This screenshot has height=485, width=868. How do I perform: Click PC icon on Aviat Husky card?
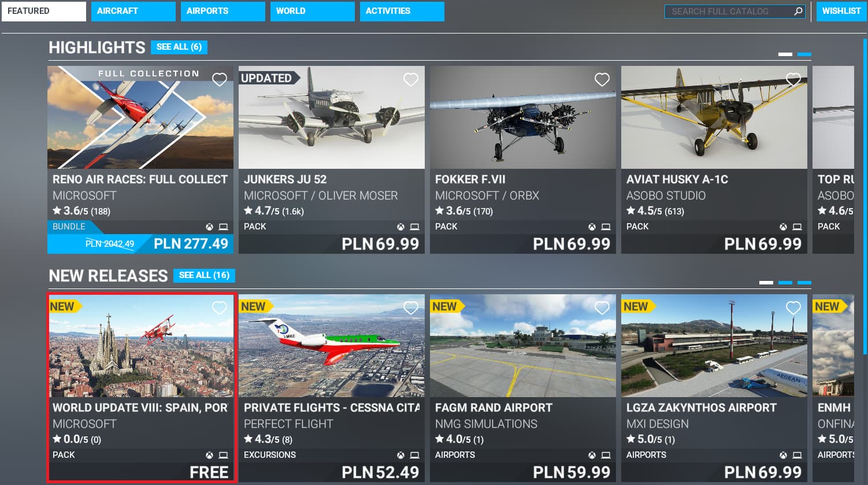[x=797, y=227]
